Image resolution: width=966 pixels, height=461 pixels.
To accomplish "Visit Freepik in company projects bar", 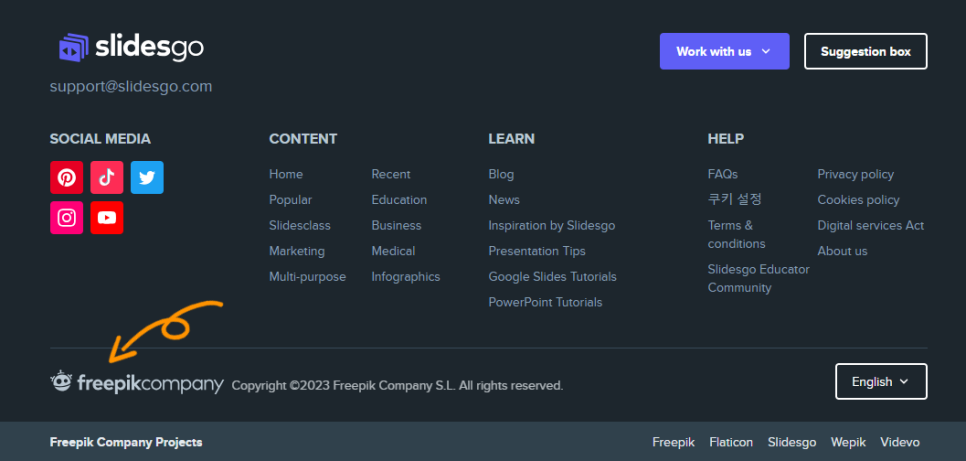I will click(673, 442).
